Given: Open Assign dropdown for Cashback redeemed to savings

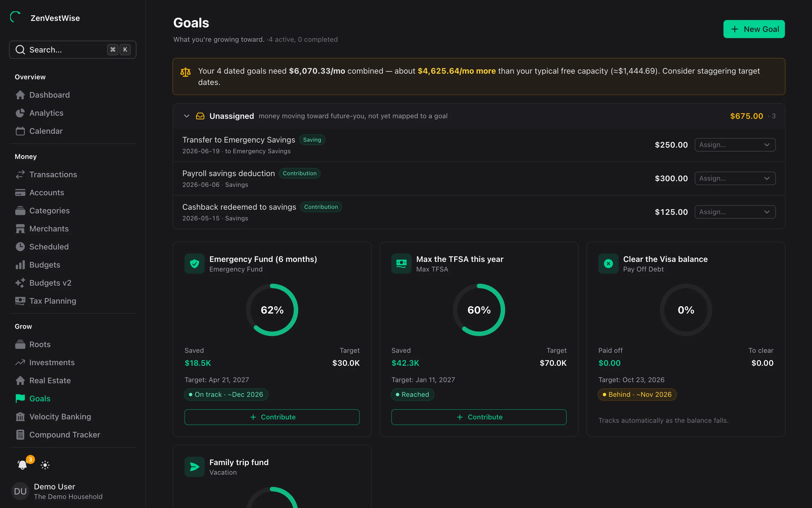Looking at the screenshot, I should coord(735,212).
